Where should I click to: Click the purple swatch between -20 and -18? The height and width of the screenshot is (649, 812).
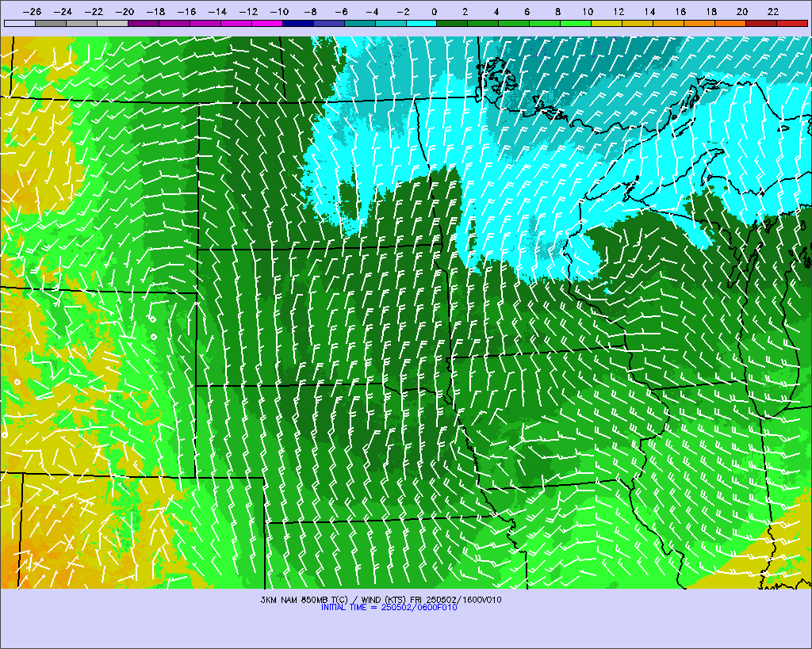(x=144, y=23)
